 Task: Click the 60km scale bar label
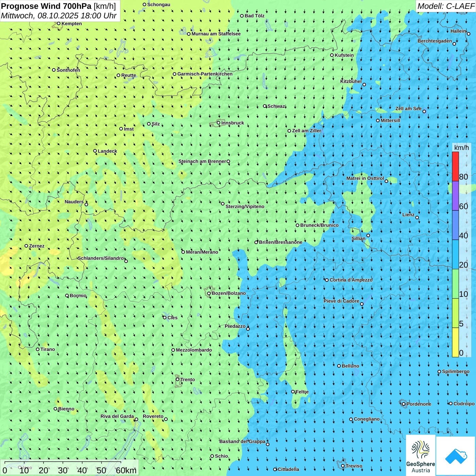[x=126, y=470]
